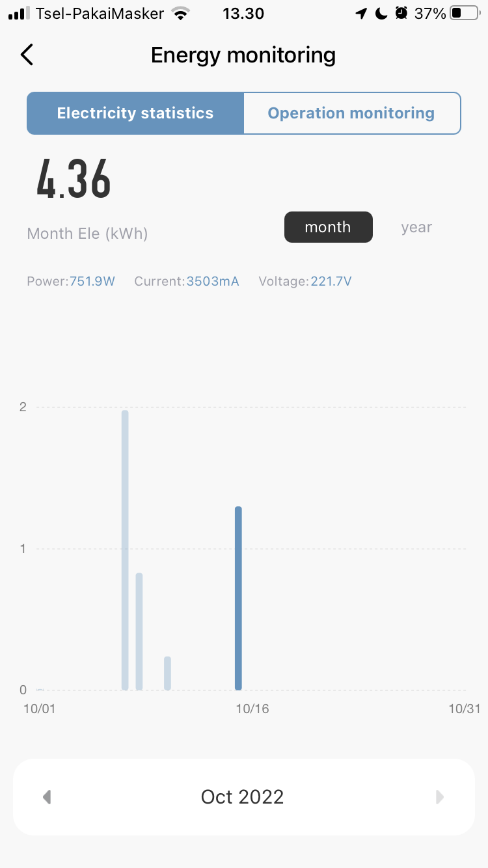The height and width of the screenshot is (868, 488).
Task: Tap the battery icon in status bar
Action: tap(464, 13)
